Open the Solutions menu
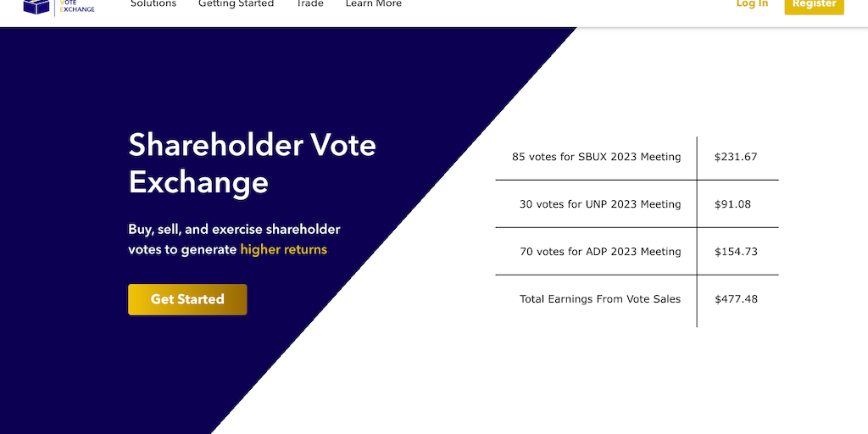 153,4
